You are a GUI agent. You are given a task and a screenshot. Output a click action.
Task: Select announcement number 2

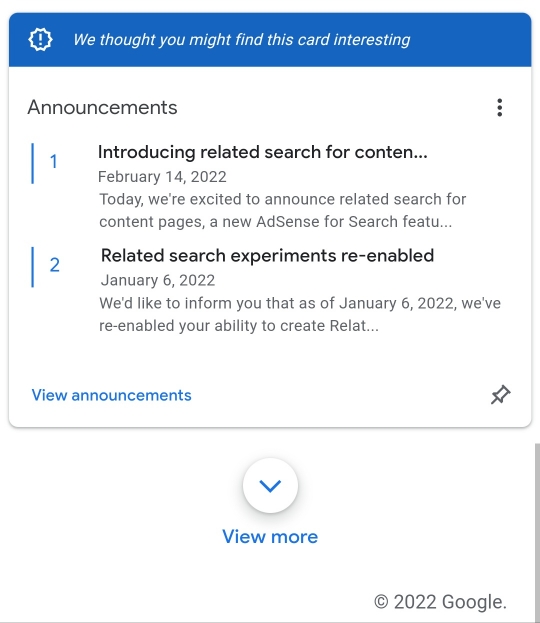(54, 265)
